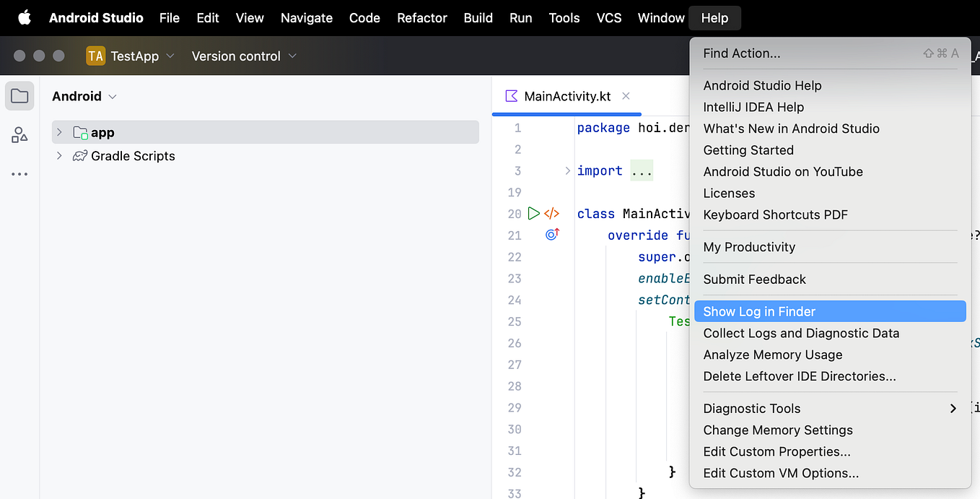Screen dimensions: 980x499
Task: Open the Version control dropdown
Action: pyautogui.click(x=244, y=56)
